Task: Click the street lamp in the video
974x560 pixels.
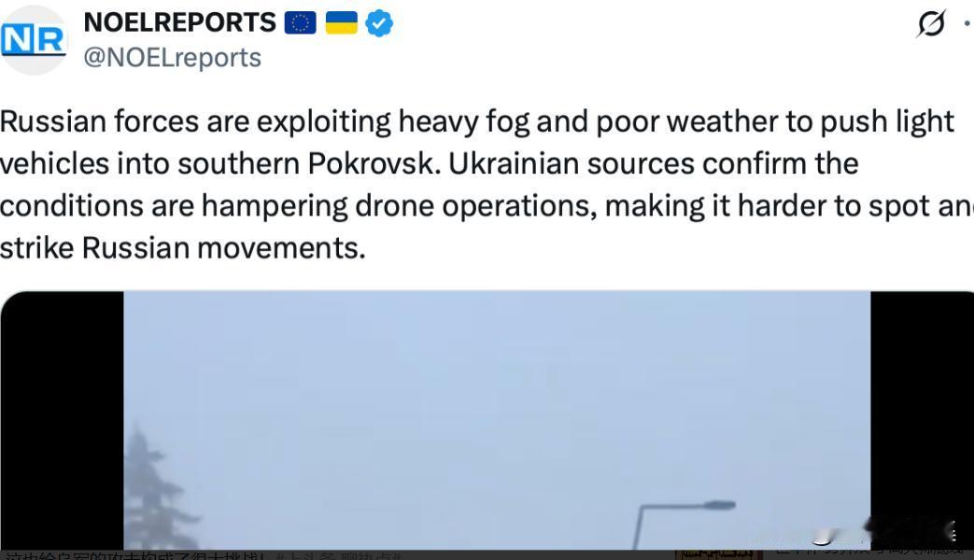Action: point(684,524)
